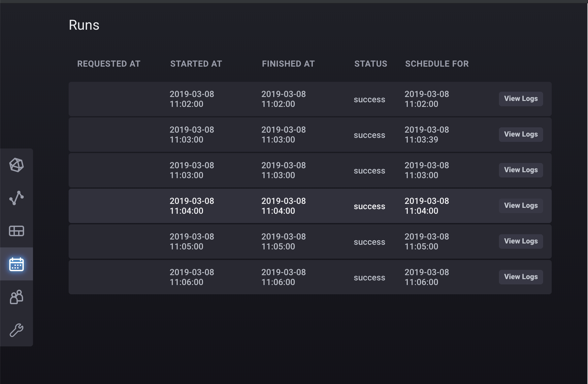
Task: Click the Runs page title
Action: (x=84, y=25)
